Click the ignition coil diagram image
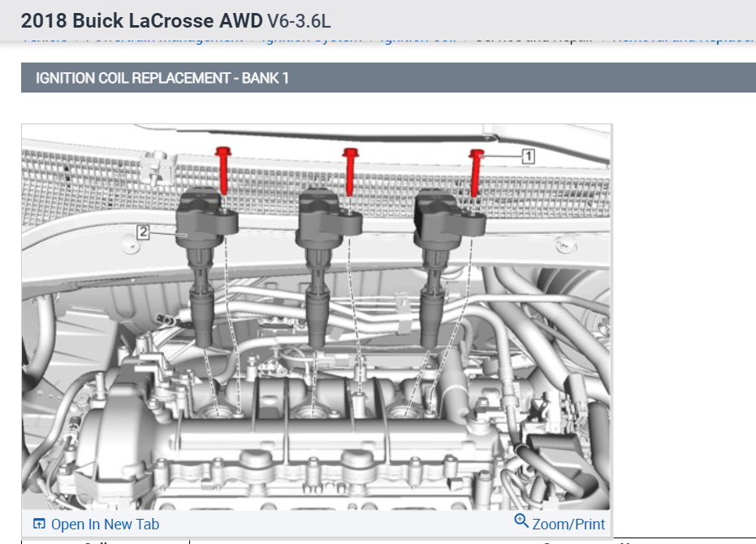Viewport: 756px width, 544px height. [x=316, y=317]
